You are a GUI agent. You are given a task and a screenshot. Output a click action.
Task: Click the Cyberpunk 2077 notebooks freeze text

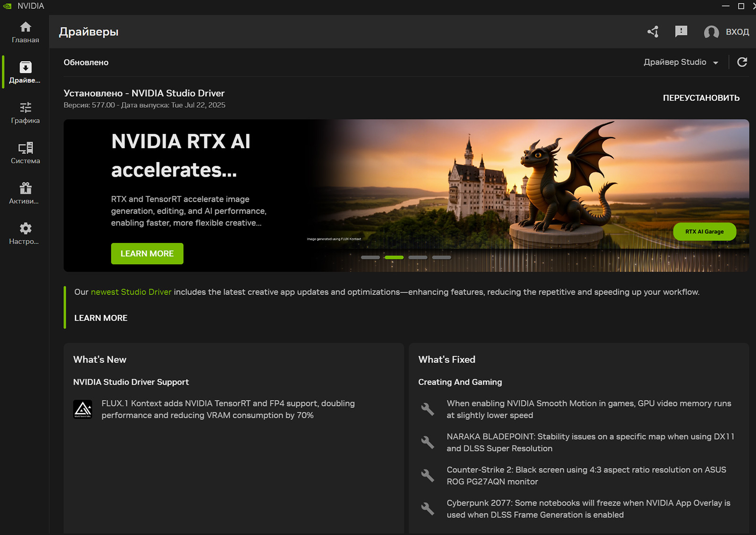[x=588, y=509]
